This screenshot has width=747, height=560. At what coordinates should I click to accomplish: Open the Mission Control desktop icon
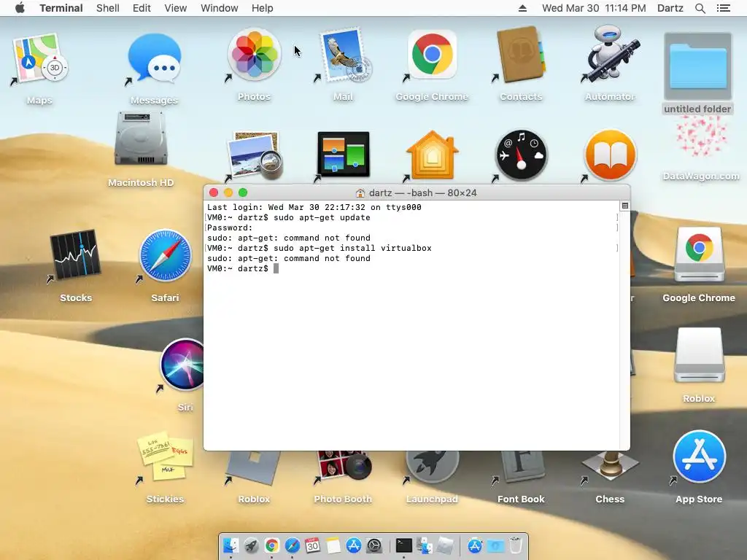coord(343,155)
